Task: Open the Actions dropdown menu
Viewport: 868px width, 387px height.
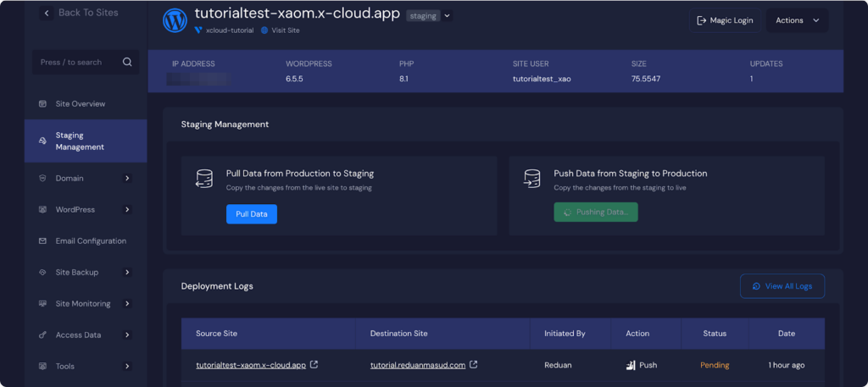Action: pos(797,20)
